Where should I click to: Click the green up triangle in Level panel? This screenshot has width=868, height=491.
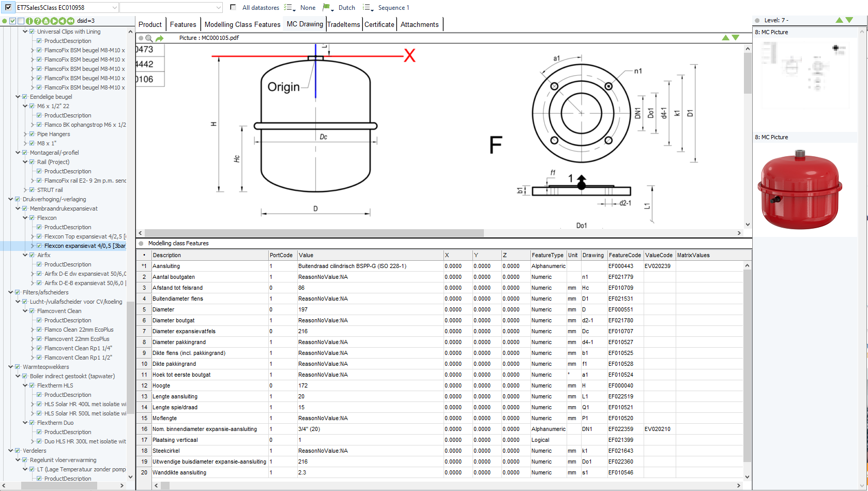839,20
